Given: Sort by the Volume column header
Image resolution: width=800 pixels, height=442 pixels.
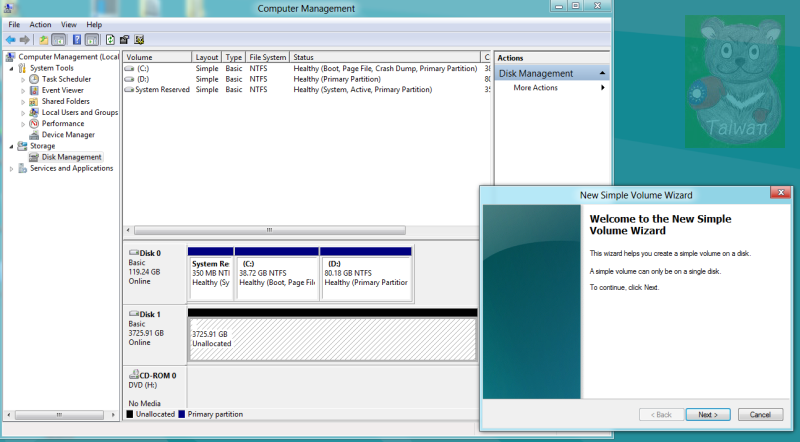Looking at the screenshot, I should [157, 57].
